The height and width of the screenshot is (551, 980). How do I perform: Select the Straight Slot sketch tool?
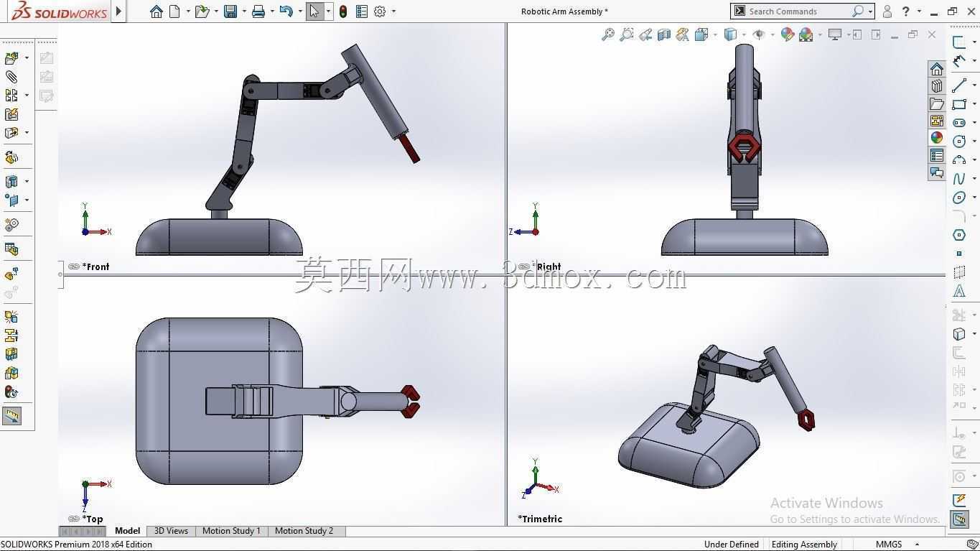(959, 123)
